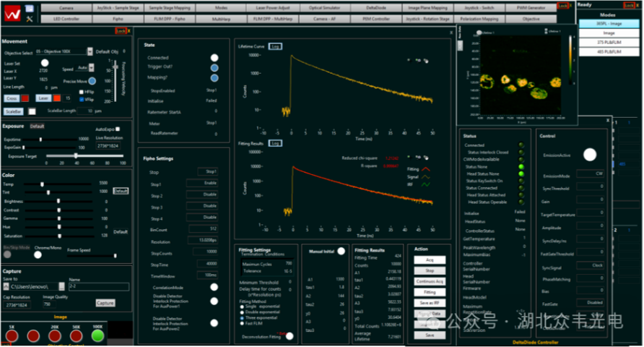
Task: Open the Camera tab
Action: (x=66, y=8)
